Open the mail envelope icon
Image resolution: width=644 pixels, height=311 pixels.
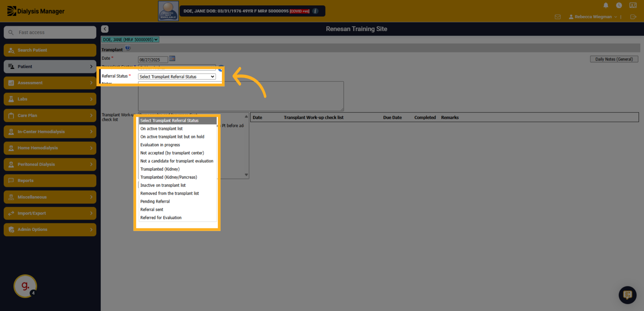[558, 17]
